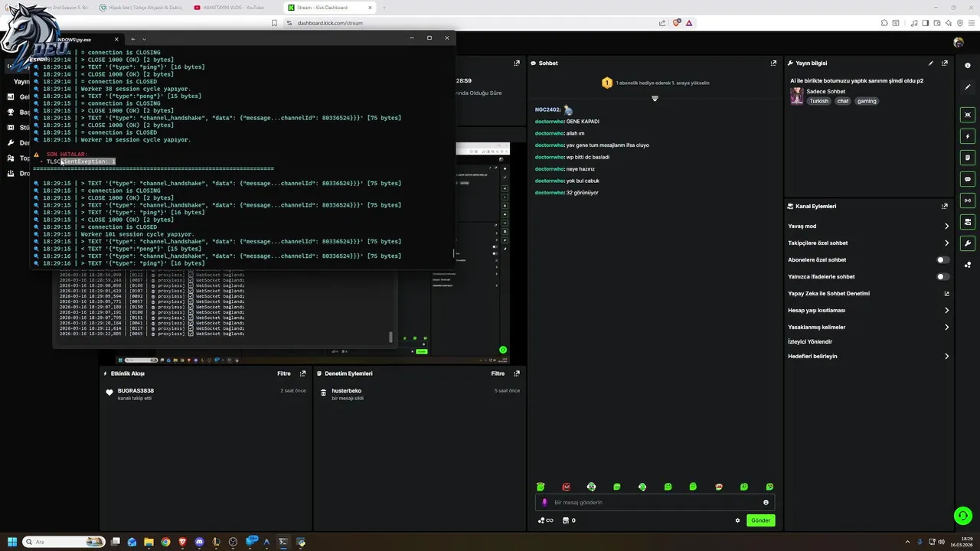Open the info icon in the right sidebar
Viewport: 980px width, 551px height.
click(x=968, y=67)
